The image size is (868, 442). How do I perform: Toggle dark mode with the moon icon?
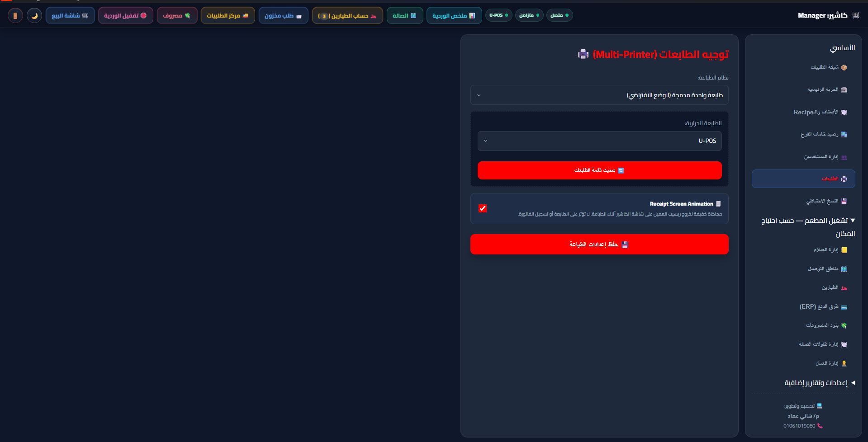tap(34, 15)
